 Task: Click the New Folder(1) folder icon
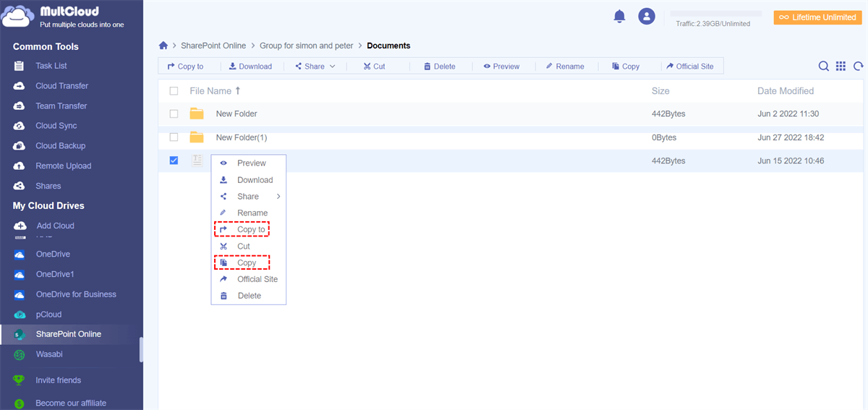197,137
